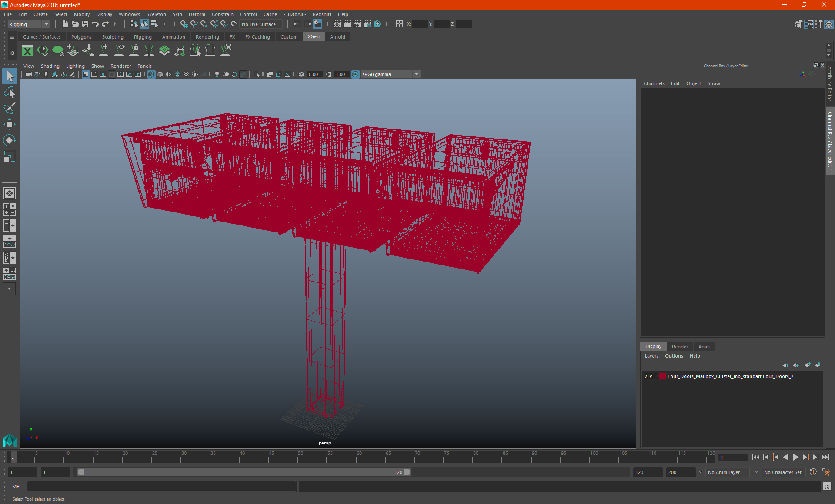The image size is (835, 504).
Task: Open XGen window from shelf
Action: (27, 51)
